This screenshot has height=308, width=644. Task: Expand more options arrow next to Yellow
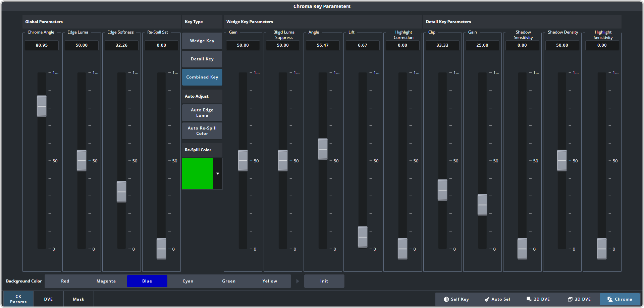[298, 281]
